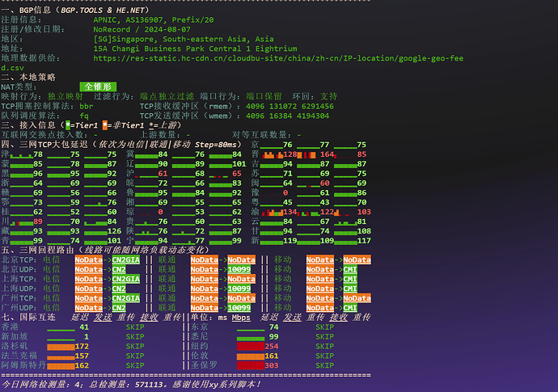
Task: Click the 161 latency value for 伦敦
Action: click(x=272, y=356)
